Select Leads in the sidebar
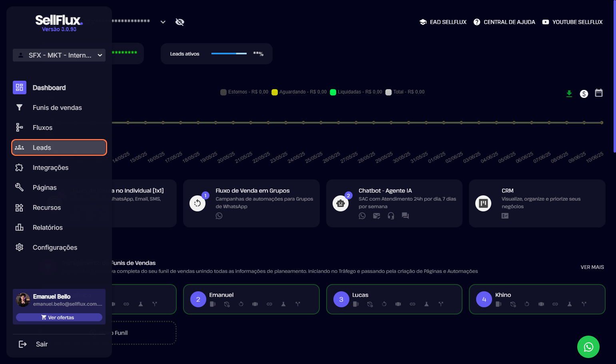 click(59, 147)
